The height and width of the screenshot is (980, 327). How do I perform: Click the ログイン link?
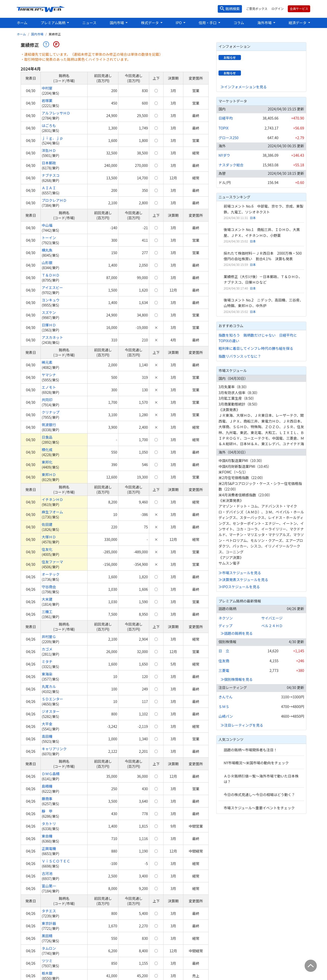click(x=278, y=9)
